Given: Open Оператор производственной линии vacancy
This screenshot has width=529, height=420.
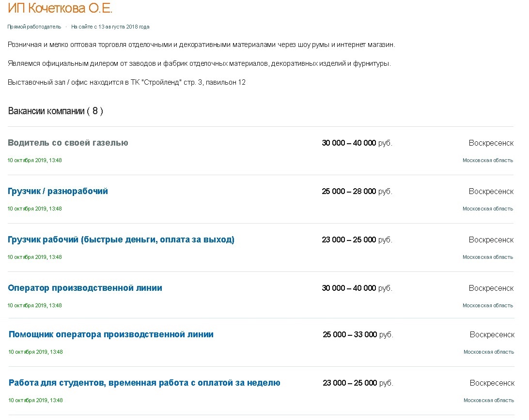Looking at the screenshot, I should 85,288.
